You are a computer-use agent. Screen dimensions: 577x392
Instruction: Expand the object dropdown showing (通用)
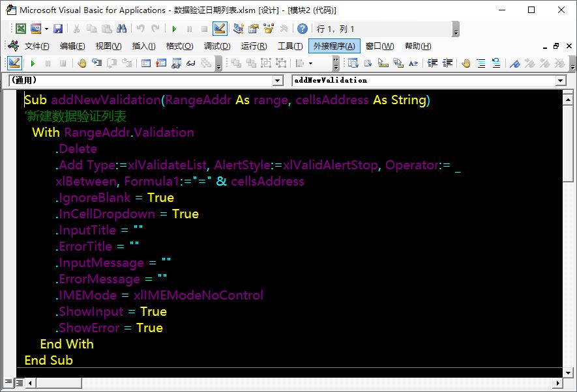tap(278, 80)
